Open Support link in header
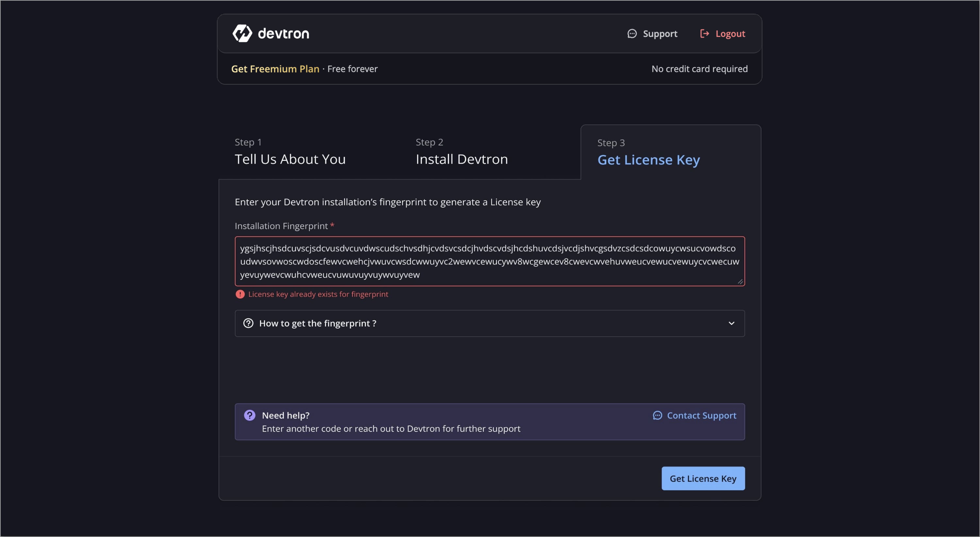The image size is (980, 537). [653, 34]
